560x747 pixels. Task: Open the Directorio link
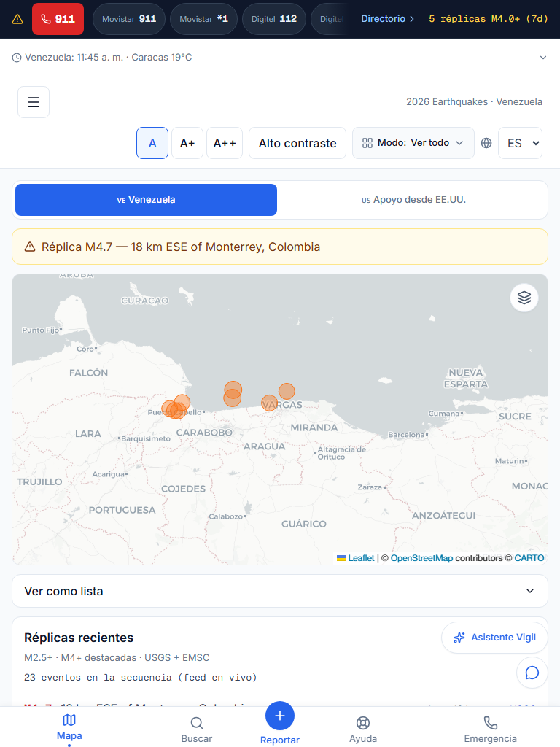(x=387, y=19)
